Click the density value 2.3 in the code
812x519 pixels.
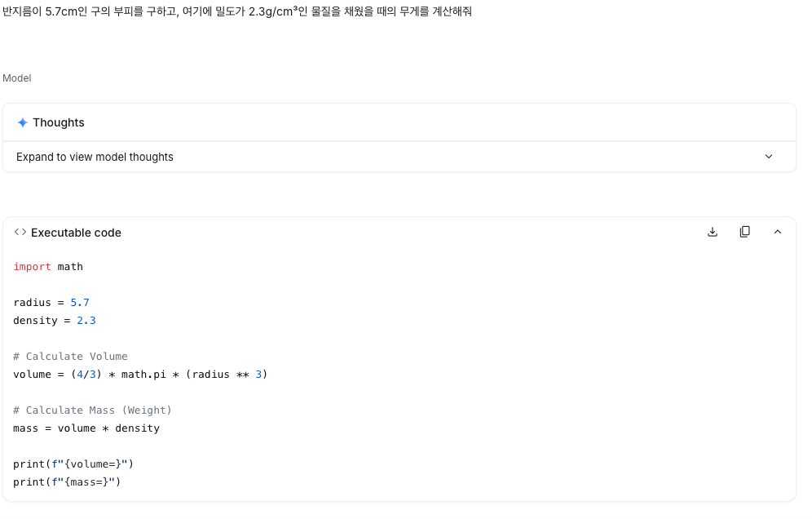[x=86, y=320]
